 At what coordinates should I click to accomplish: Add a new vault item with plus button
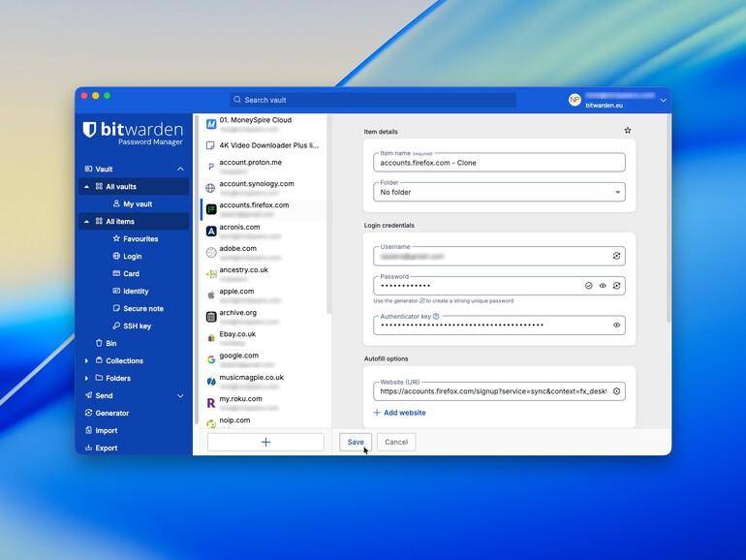[x=265, y=442]
